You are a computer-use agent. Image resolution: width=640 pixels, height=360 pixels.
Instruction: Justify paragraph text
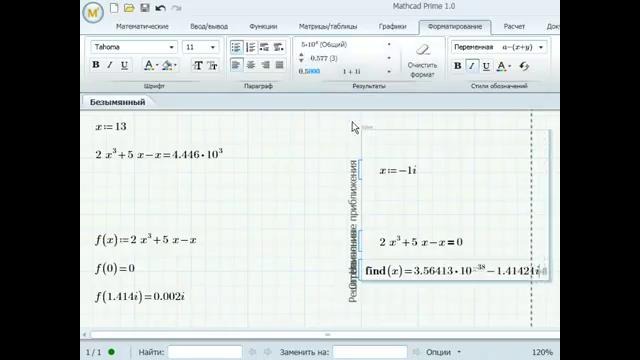click(279, 65)
